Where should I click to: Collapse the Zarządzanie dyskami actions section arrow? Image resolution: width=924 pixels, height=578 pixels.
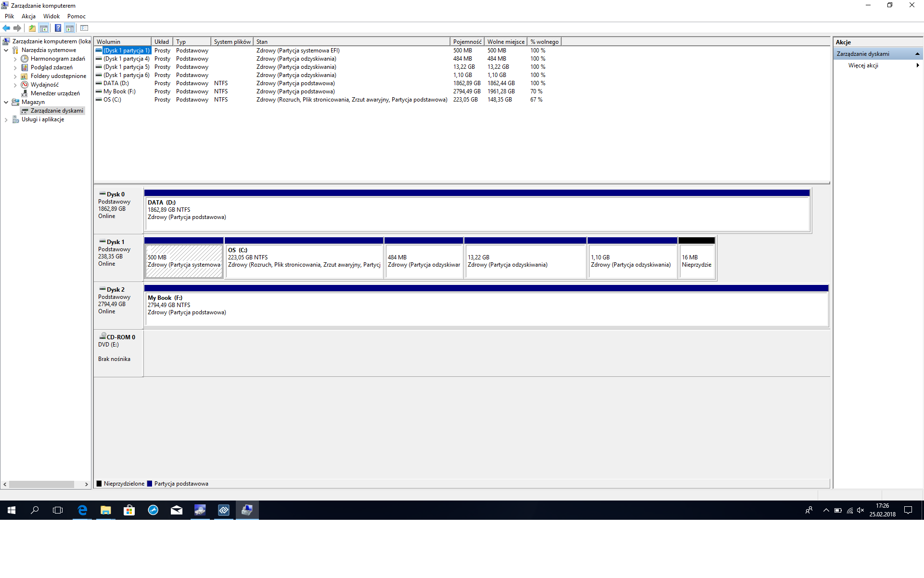pos(917,54)
